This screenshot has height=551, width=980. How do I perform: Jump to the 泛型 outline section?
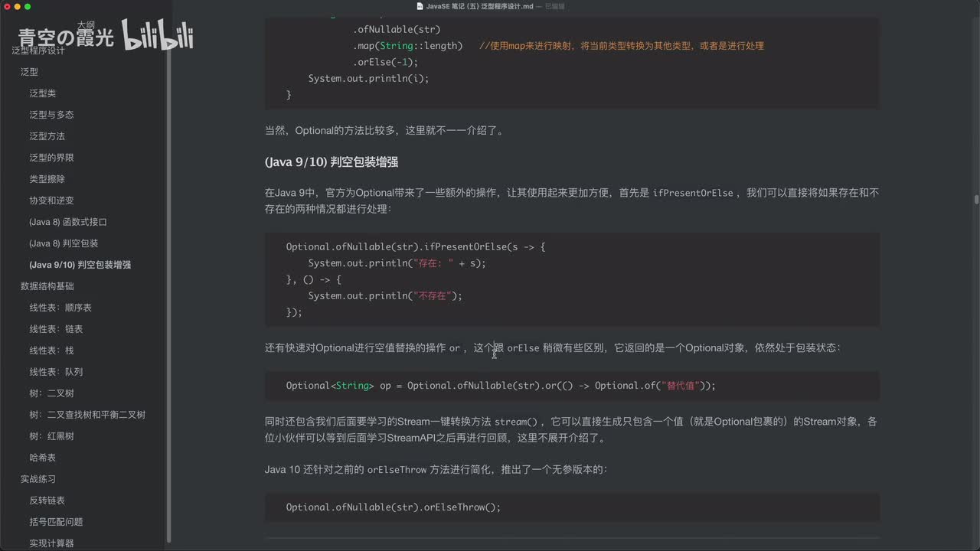tap(29, 72)
